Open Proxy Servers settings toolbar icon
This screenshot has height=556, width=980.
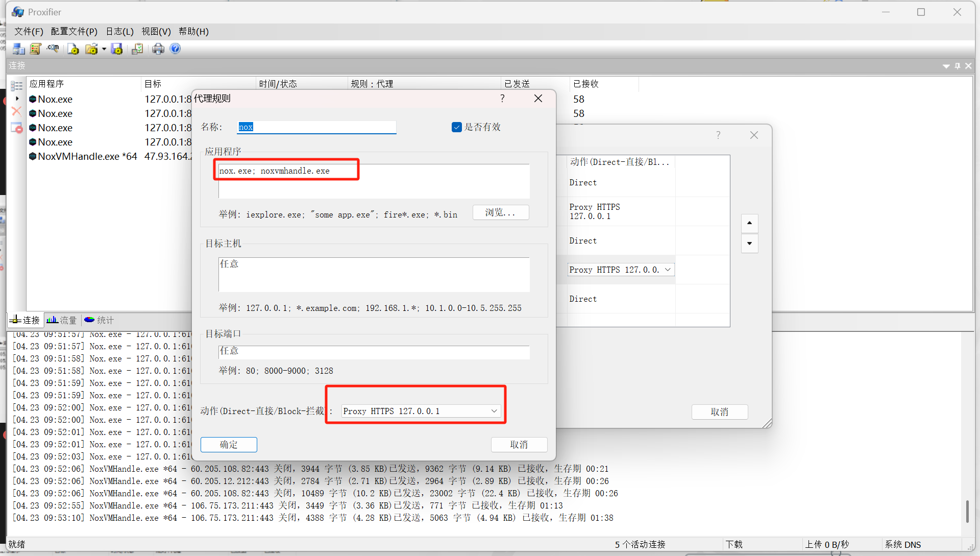(x=19, y=49)
